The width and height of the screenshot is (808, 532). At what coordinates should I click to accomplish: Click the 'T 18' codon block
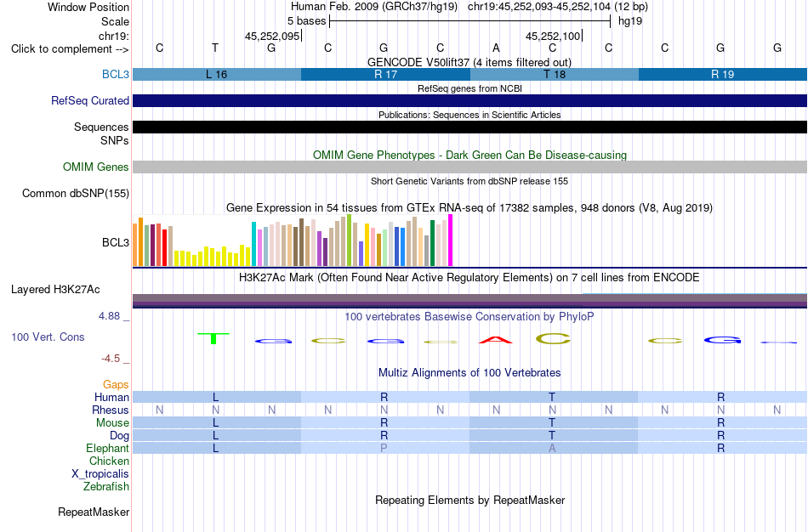click(x=555, y=74)
